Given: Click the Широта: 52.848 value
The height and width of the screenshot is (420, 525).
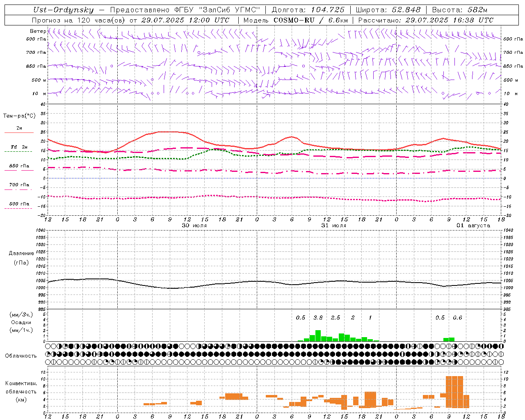Looking at the screenshot, I should (x=388, y=10).
